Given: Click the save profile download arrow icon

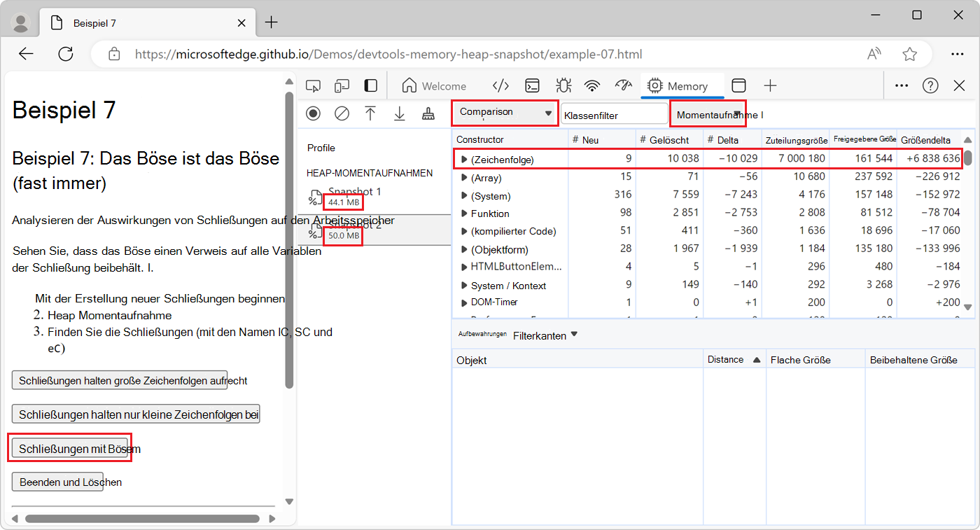Looking at the screenshot, I should tap(399, 113).
